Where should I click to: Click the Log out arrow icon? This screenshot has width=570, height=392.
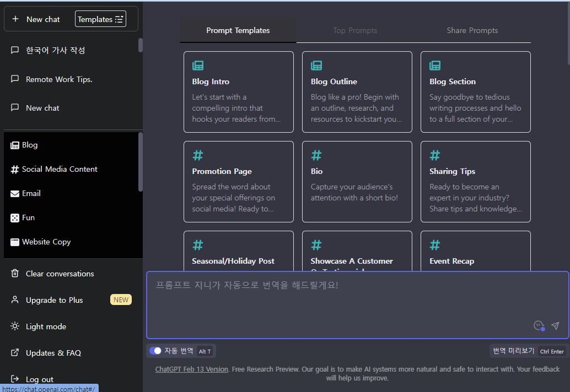pos(15,379)
